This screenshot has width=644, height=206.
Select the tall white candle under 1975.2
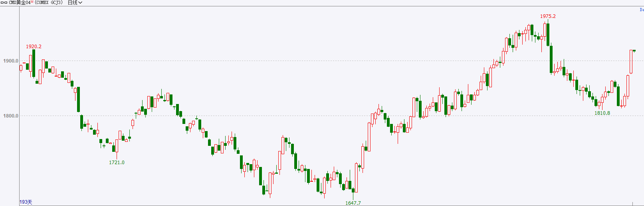tap(545, 30)
